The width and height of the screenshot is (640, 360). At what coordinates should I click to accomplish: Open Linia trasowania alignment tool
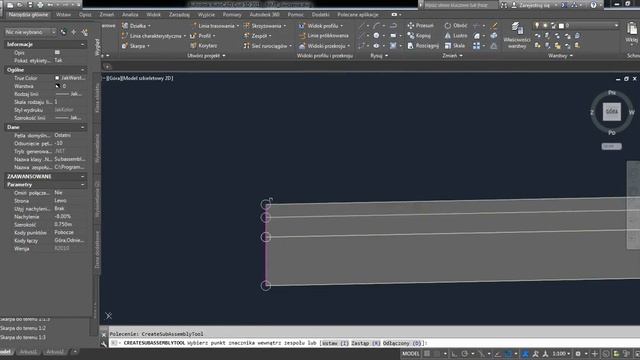(215, 26)
